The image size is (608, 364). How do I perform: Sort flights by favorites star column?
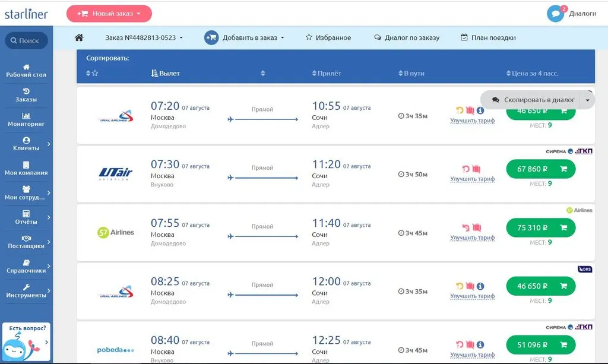(92, 73)
